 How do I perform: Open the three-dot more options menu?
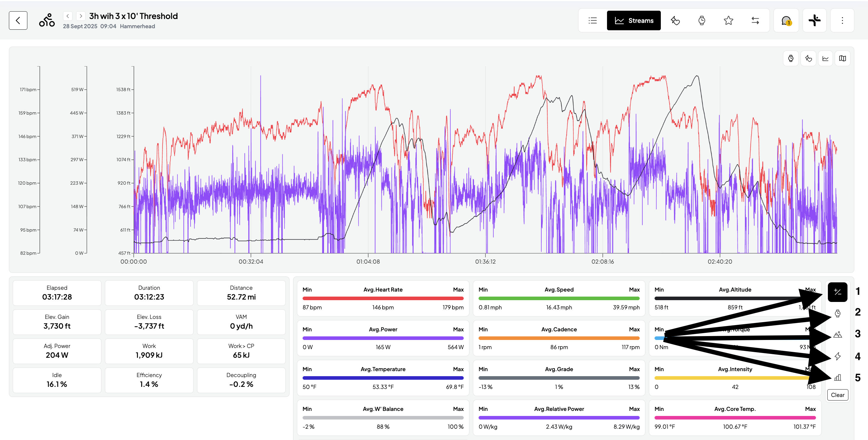tap(842, 20)
